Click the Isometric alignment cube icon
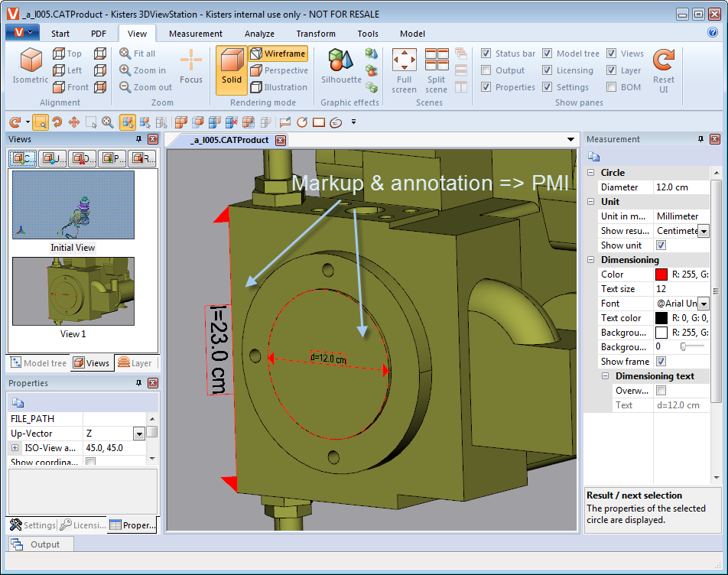Viewport: 728px width, 575px height. tap(31, 61)
